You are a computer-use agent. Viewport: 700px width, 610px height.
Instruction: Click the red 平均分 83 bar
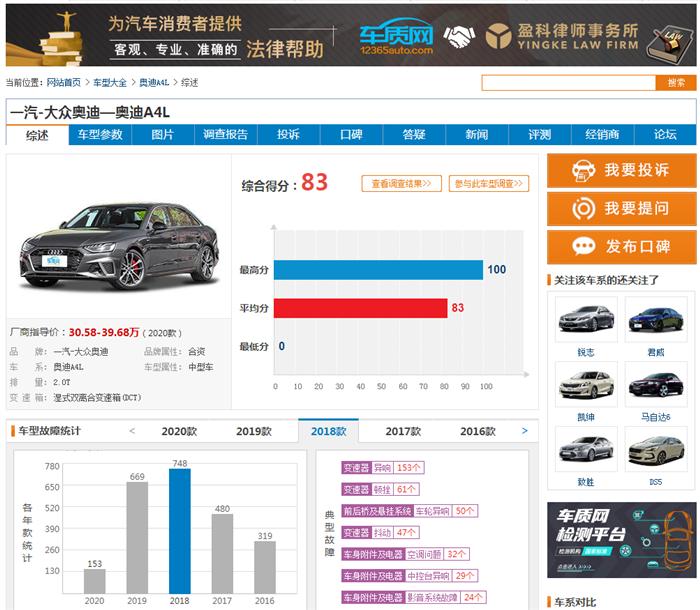[x=361, y=308]
